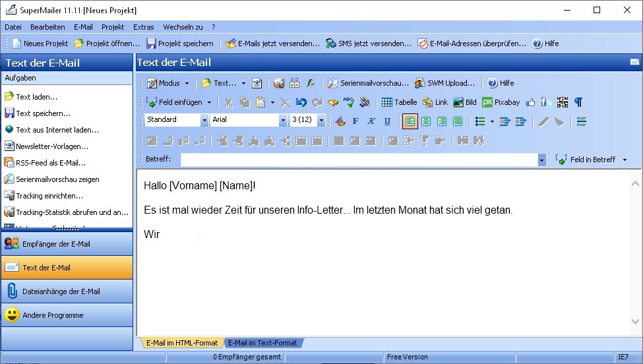Expand bullet list style dropdown arrow

[x=492, y=121]
